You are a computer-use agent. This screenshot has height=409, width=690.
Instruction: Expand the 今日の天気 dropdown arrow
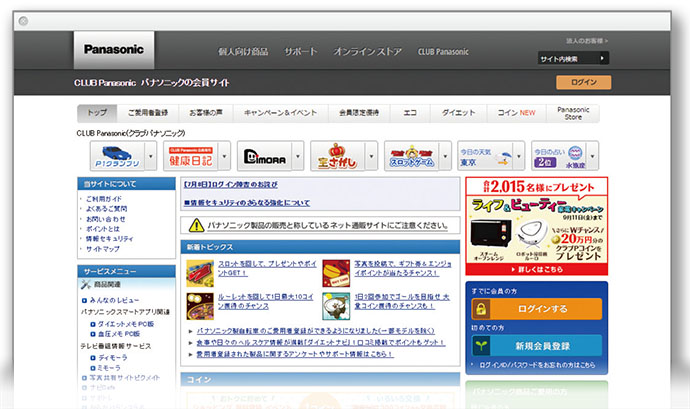pyautogui.click(x=519, y=156)
